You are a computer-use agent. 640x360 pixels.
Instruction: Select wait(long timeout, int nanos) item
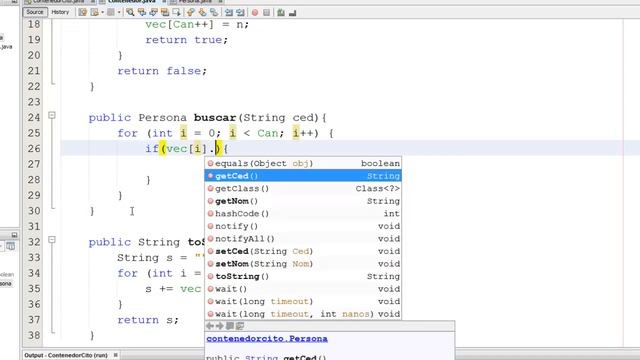pyautogui.click(x=303, y=314)
